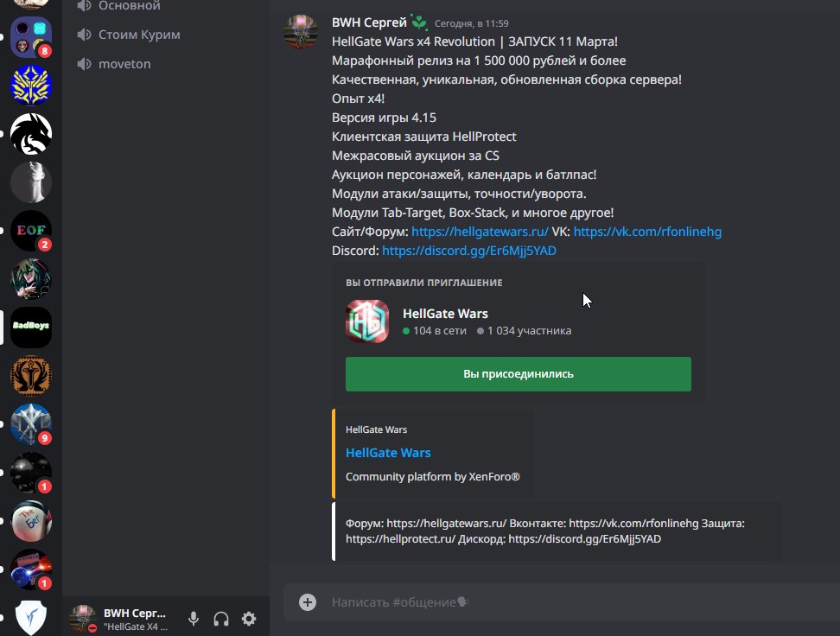Open the white shield server icon
This screenshot has width=840, height=636.
coord(31,617)
